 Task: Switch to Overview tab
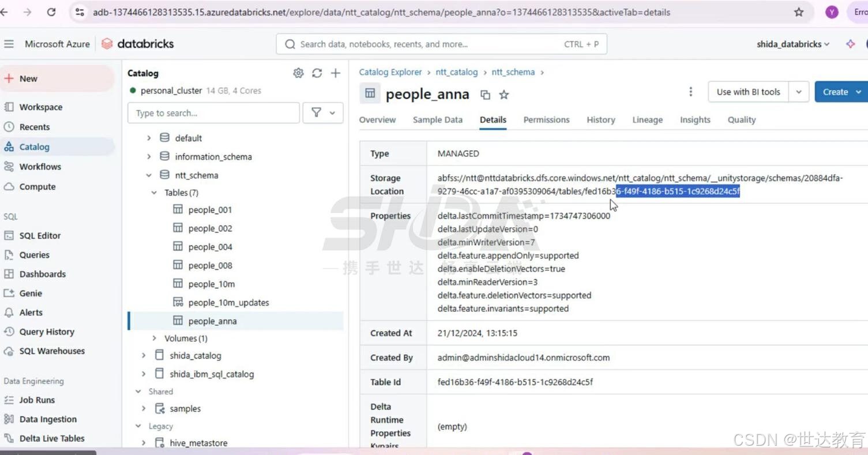coord(377,120)
